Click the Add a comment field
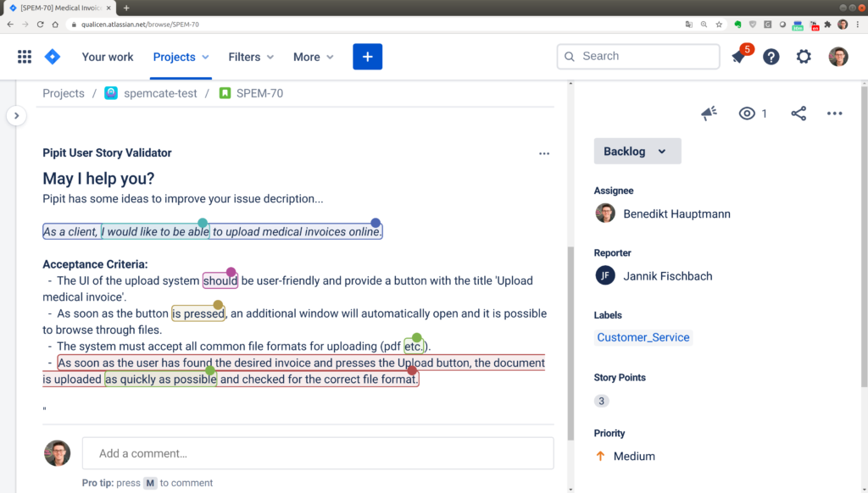 317,453
